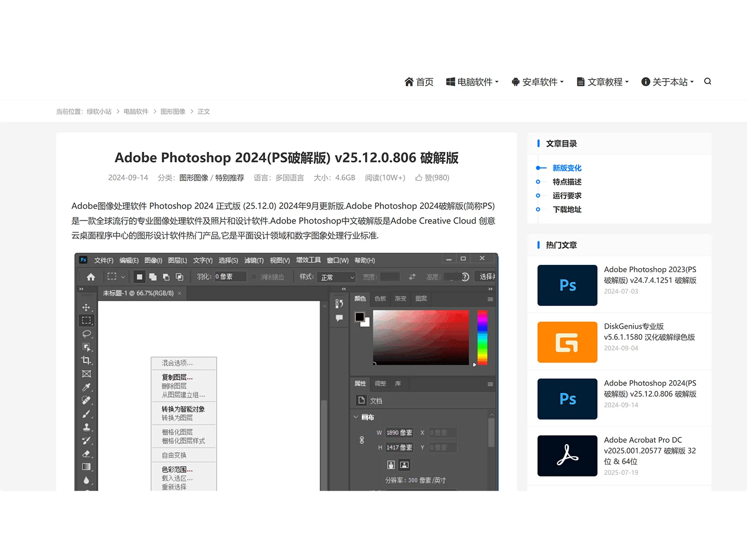The image size is (747, 560).
Task: Select the Eyedropper tool
Action: [87, 387]
